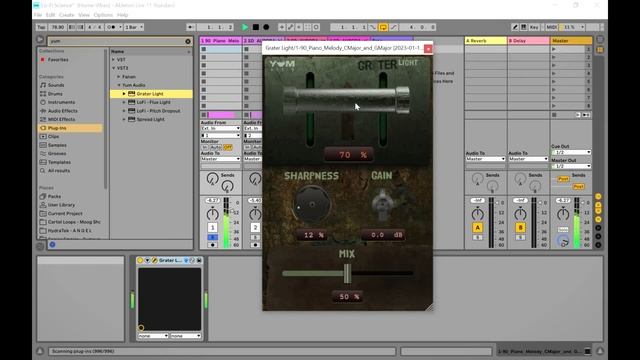Select the Instruments category
Screen dimensions: 640x360
61,102
